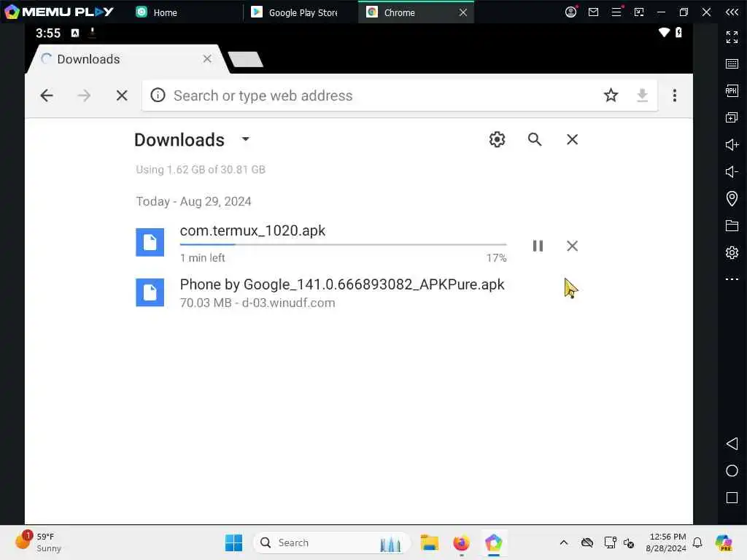
Task: Collapse MEmu sidebar with triple chevron
Action: pyautogui.click(x=732, y=12)
